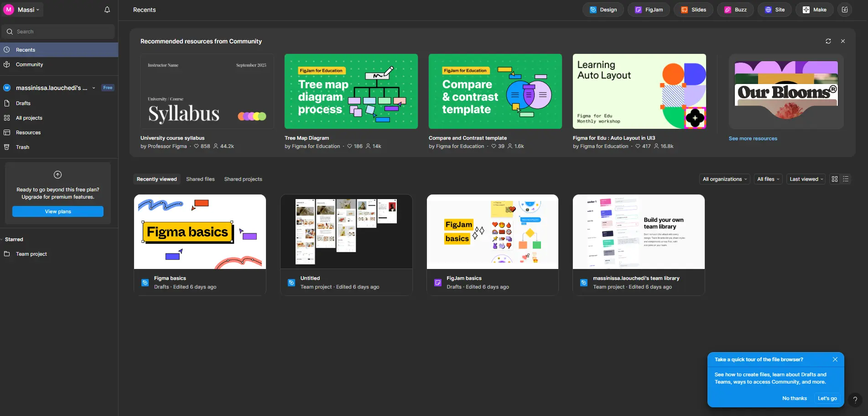868x416 pixels.
Task: Open a new Design file
Action: coord(603,9)
